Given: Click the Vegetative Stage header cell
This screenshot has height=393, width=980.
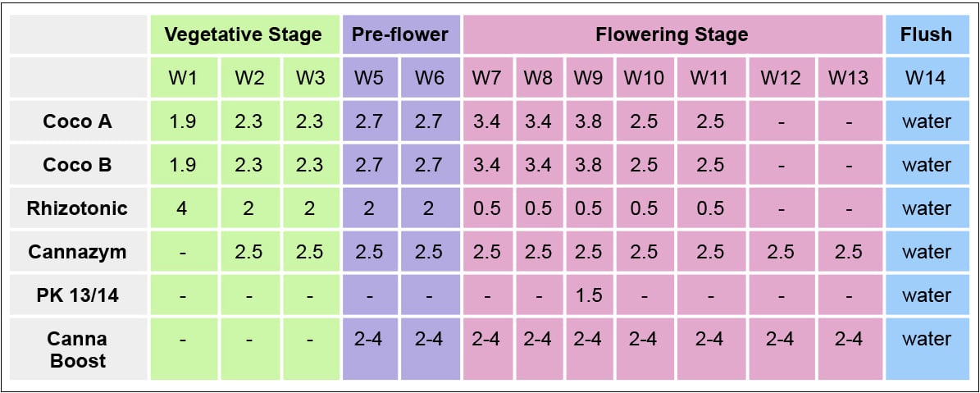Looking at the screenshot, I should tap(244, 35).
